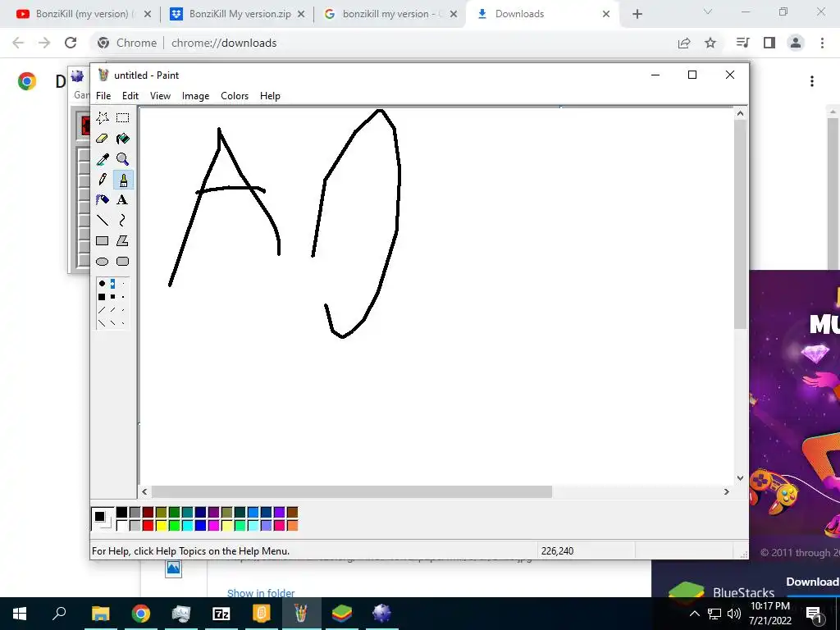
Task: Switch to the Pencil tool
Action: point(103,180)
